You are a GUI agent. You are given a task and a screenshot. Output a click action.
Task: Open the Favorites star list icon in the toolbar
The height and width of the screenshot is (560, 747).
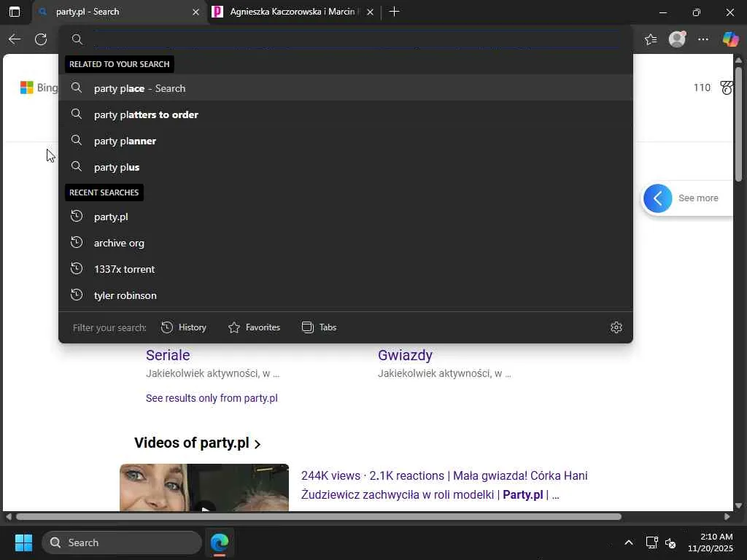point(651,39)
